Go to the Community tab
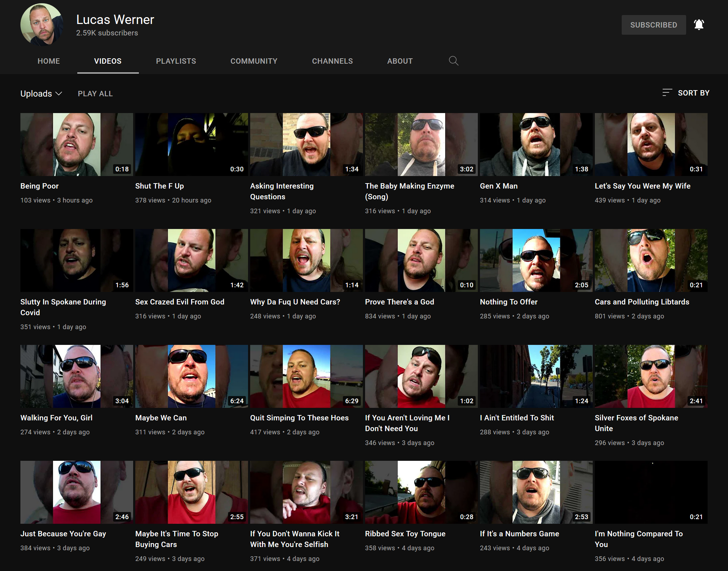Viewport: 728px width, 571px height. pos(254,61)
